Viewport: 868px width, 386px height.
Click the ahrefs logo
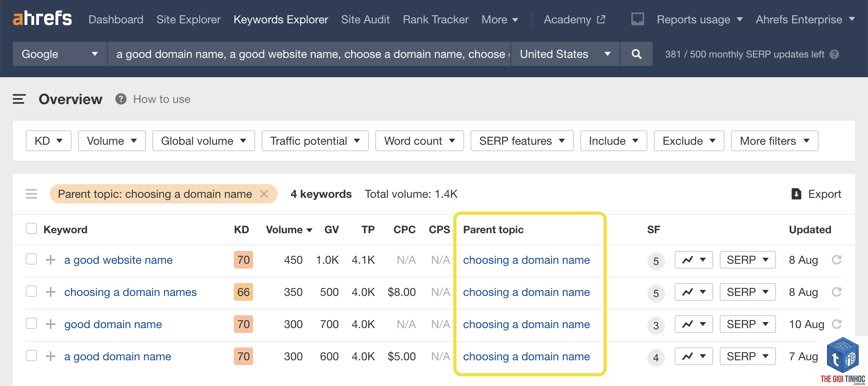coord(42,18)
